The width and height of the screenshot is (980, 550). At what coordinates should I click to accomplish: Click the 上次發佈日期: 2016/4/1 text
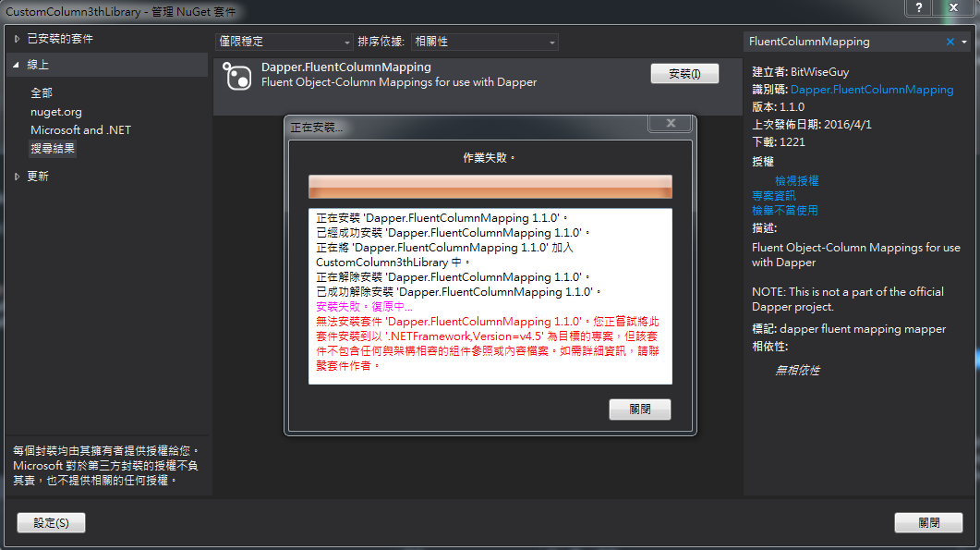[x=811, y=125]
